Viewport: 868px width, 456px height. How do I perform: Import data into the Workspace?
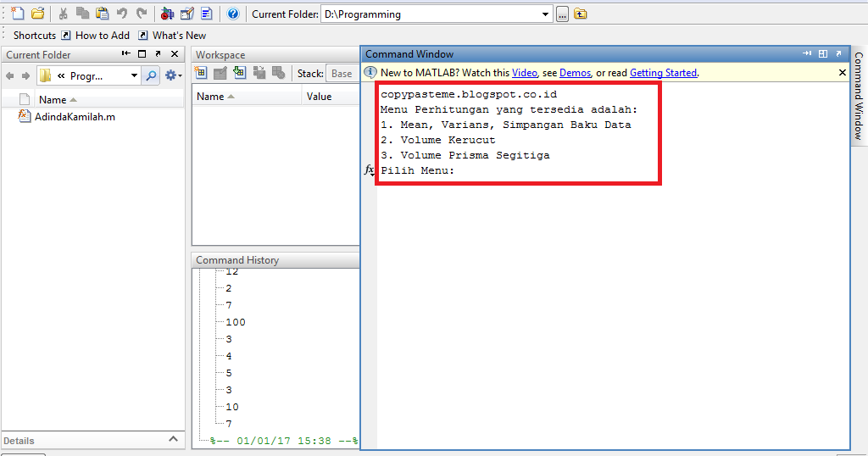point(240,73)
